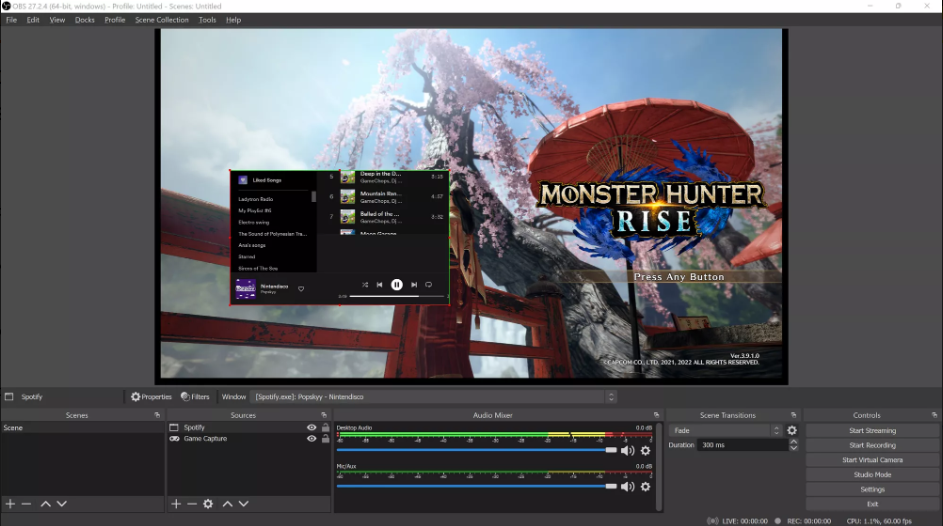Open Filters for selected source
Screen dimensions: 943x526
195,397
